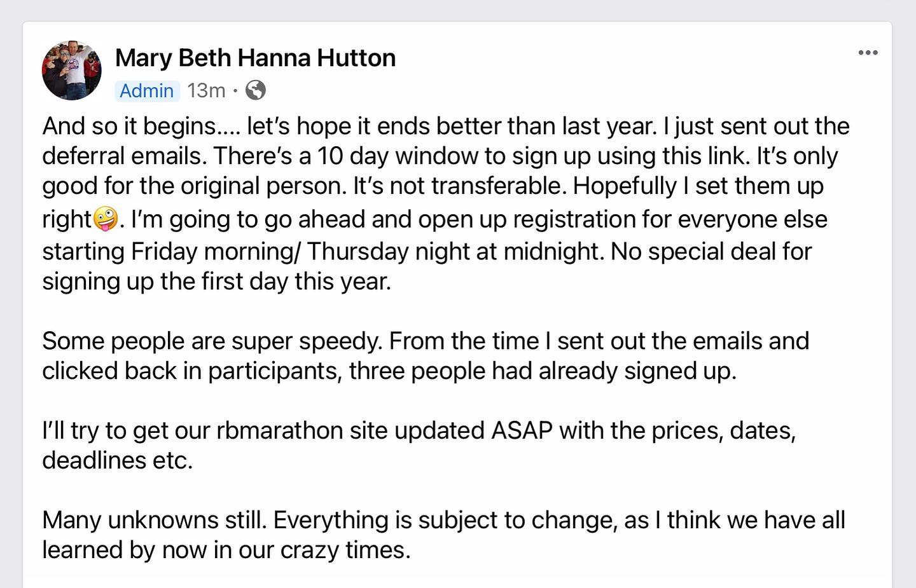The image size is (916, 588).
Task: Open the post via 13m timestamp
Action: 206,90
